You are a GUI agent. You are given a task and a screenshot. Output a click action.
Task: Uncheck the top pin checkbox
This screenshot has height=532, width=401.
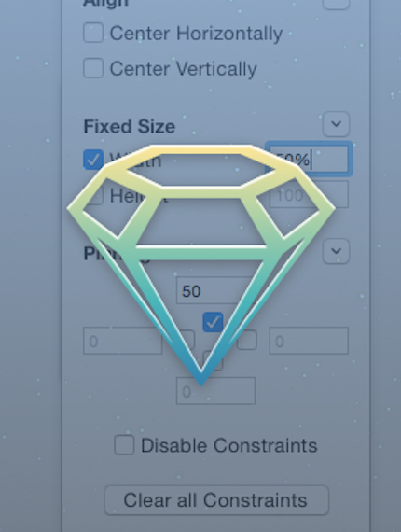[213, 322]
